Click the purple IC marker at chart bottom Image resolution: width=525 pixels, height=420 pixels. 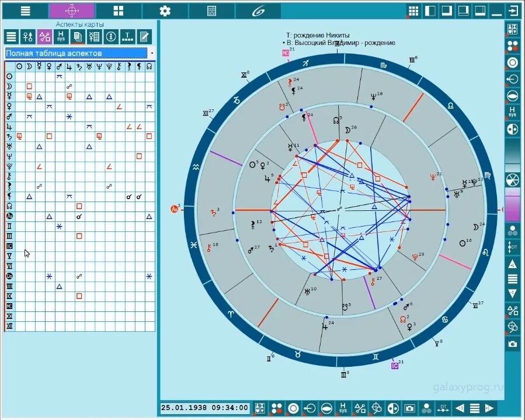coord(395,366)
